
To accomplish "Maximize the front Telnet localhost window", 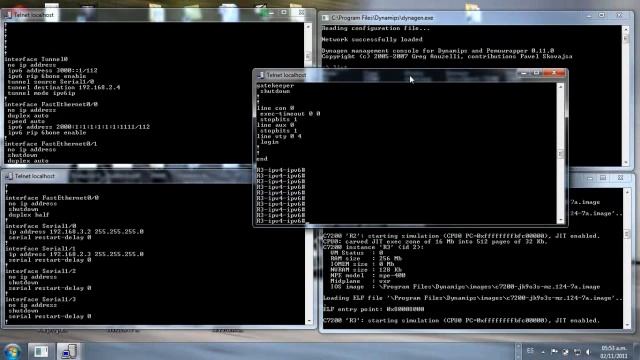I will click(537, 73).
